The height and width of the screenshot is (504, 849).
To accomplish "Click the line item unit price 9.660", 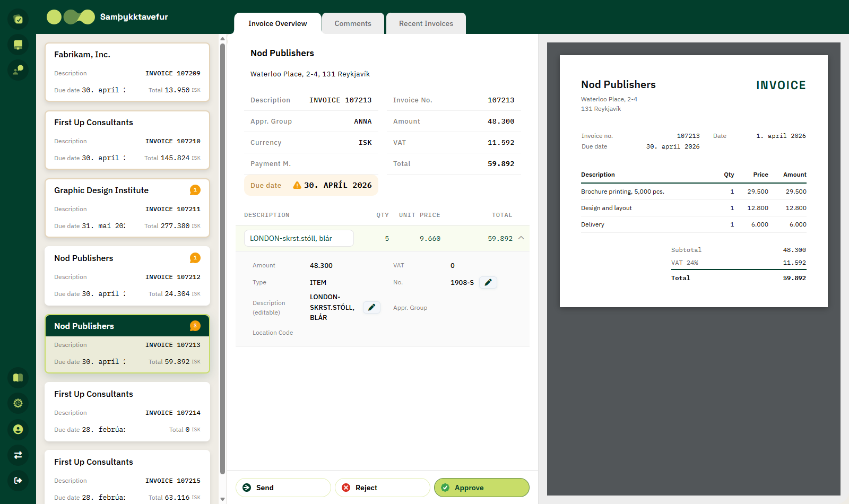I will (430, 239).
